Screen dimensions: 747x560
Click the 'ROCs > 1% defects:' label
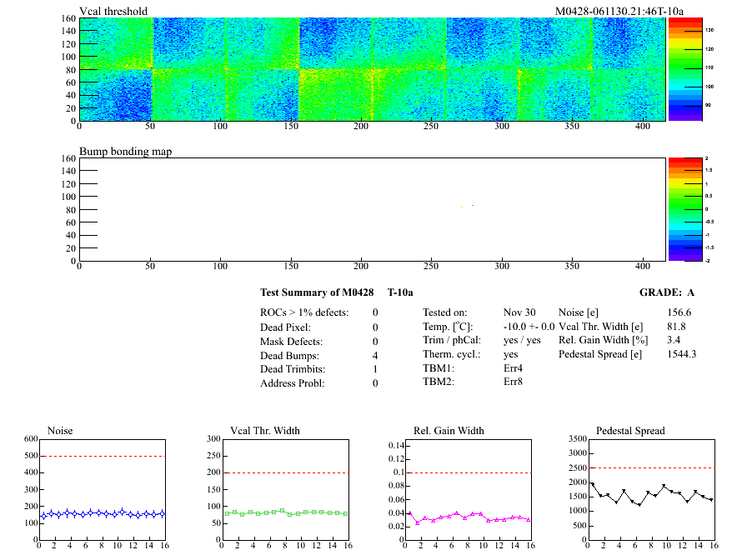304,312
